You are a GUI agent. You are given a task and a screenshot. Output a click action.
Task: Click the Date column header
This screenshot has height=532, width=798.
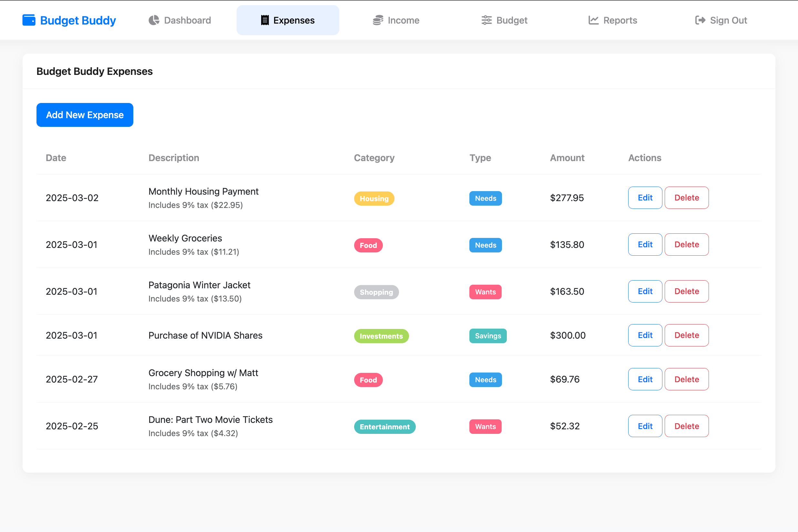click(x=56, y=158)
